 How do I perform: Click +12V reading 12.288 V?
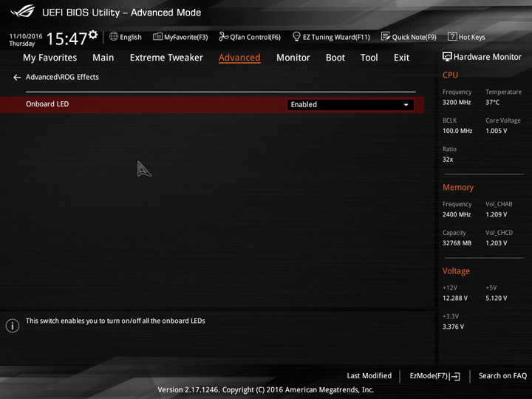[454, 298]
